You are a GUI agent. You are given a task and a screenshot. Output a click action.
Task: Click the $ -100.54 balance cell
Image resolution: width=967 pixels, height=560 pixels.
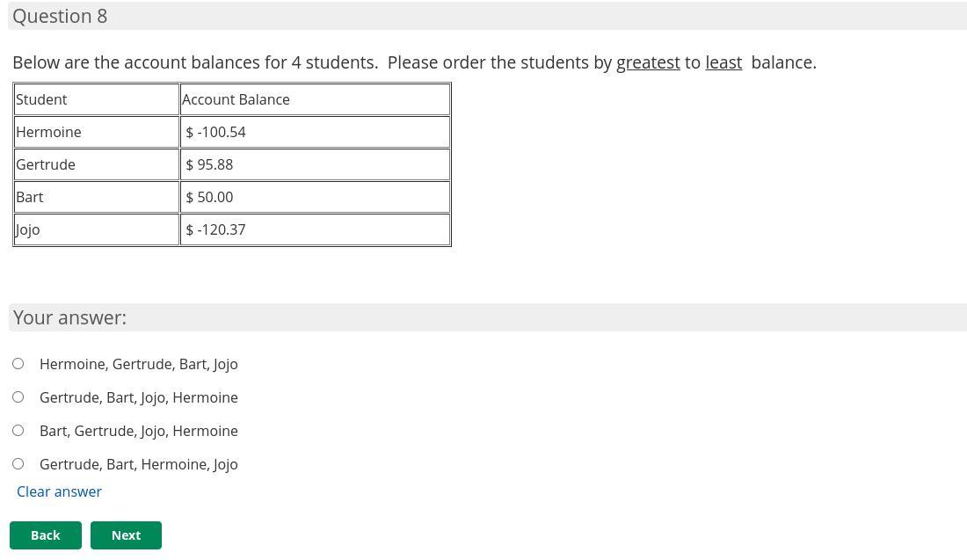[315, 132]
